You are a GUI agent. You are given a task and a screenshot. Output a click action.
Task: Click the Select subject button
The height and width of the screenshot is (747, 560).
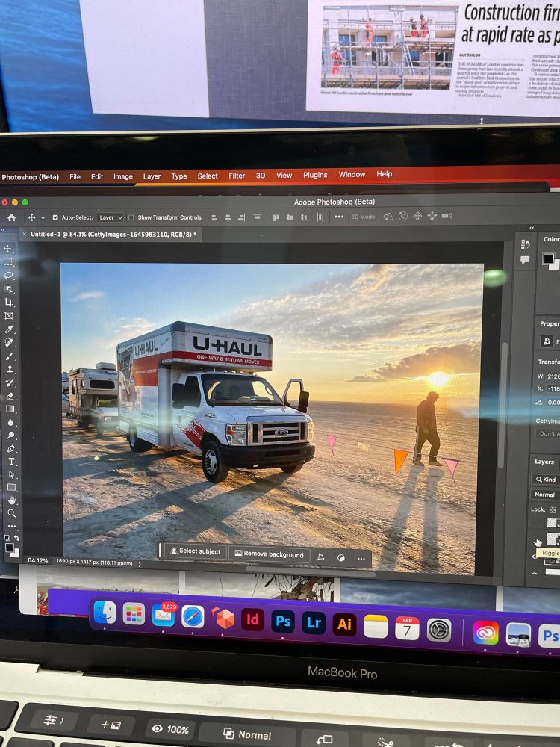pos(195,551)
